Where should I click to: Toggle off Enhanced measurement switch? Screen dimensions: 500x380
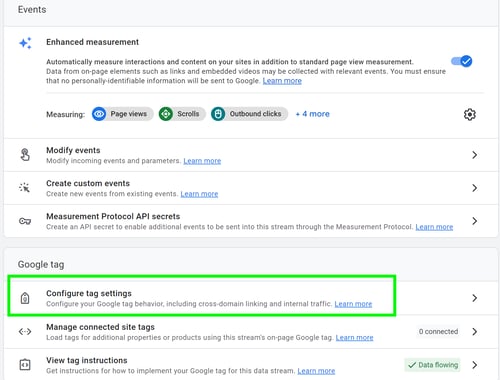[462, 61]
